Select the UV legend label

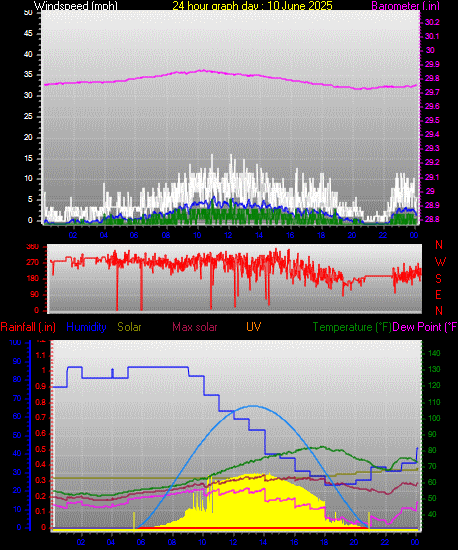254,327
